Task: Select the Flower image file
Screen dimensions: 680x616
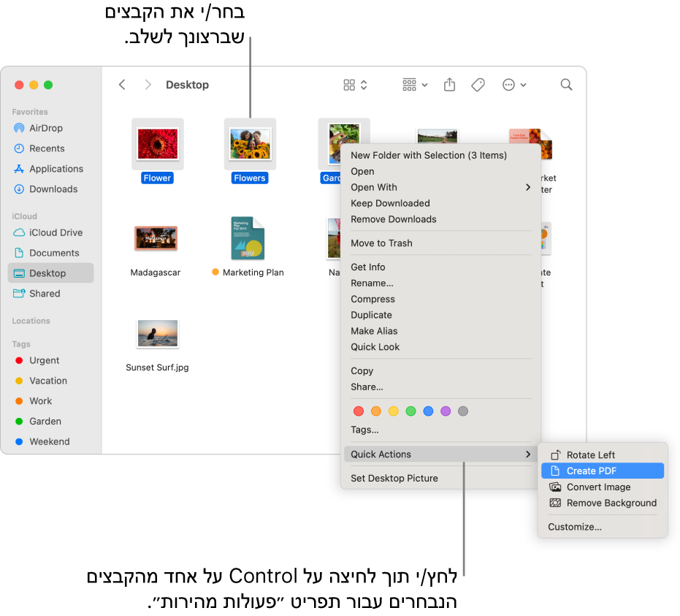Action: (x=158, y=144)
